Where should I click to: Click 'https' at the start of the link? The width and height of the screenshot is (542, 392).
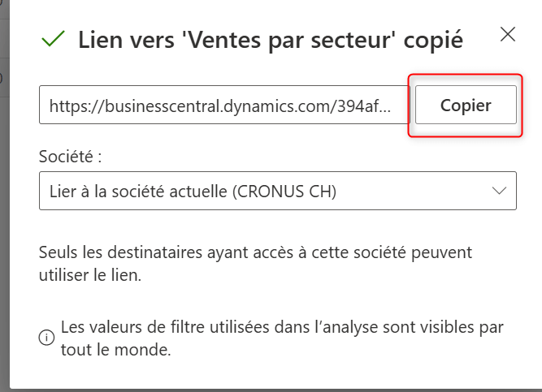click(x=65, y=106)
